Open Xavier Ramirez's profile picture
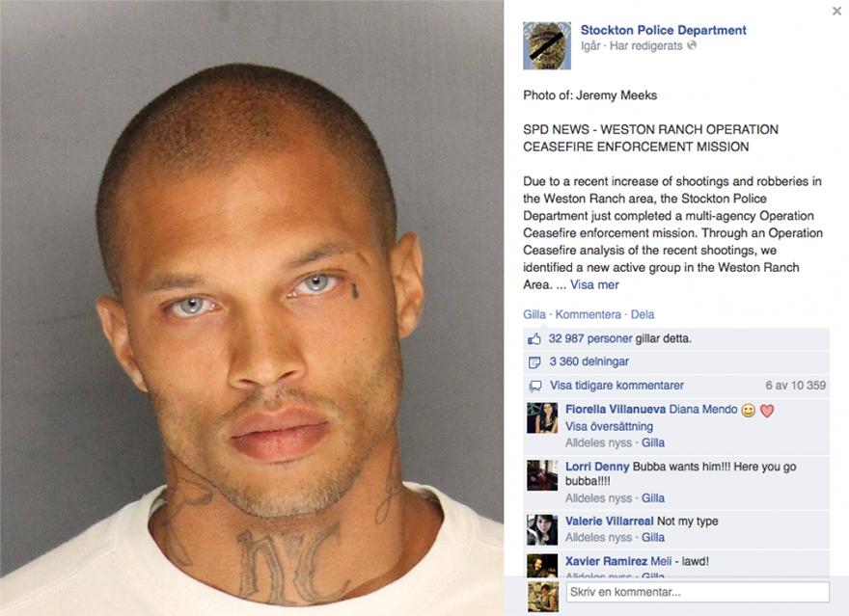The width and height of the screenshot is (849, 616). pos(542,566)
